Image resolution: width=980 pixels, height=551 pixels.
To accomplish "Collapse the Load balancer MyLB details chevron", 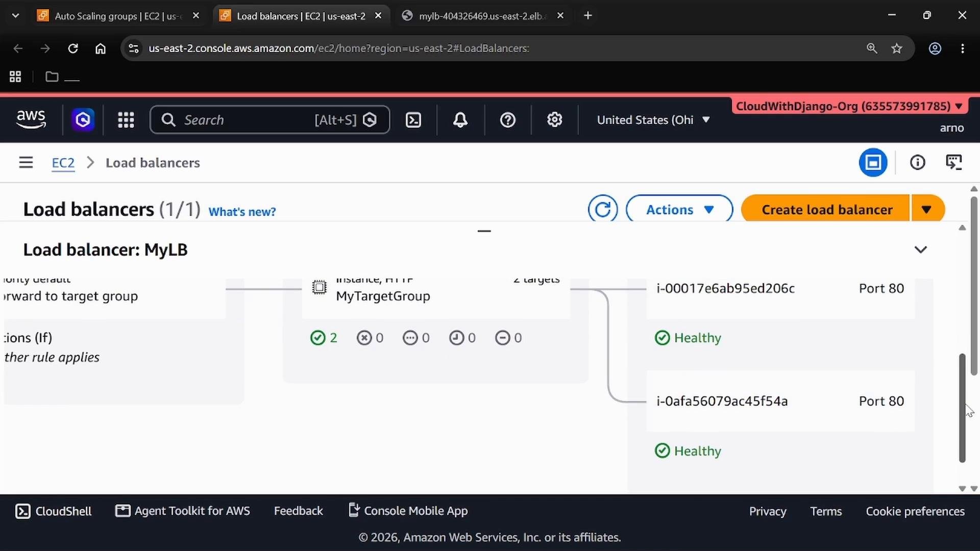I will click(x=920, y=249).
